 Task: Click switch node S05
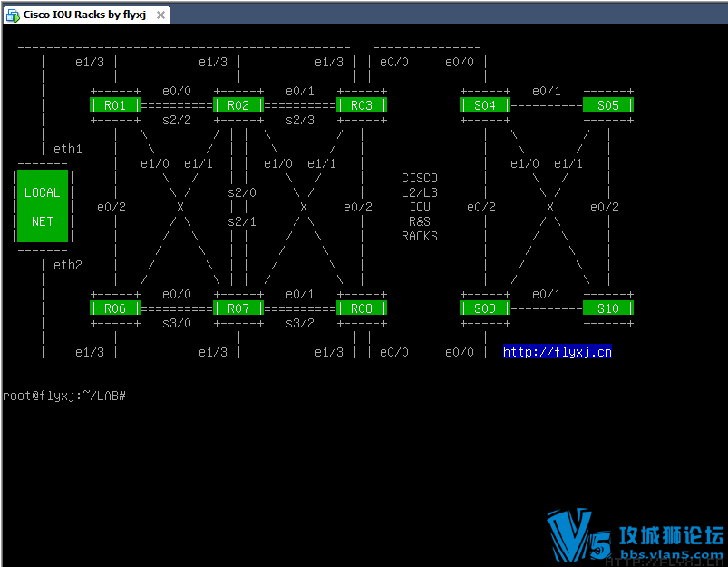[608, 105]
